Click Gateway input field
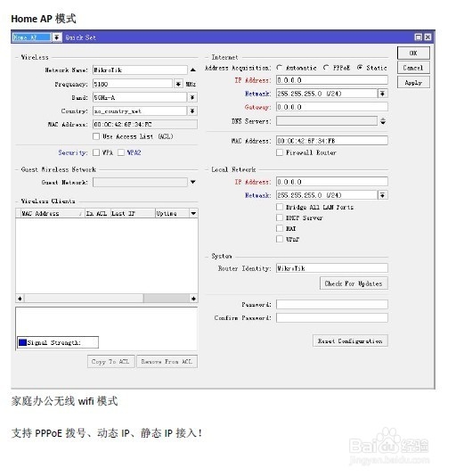 [x=332, y=107]
